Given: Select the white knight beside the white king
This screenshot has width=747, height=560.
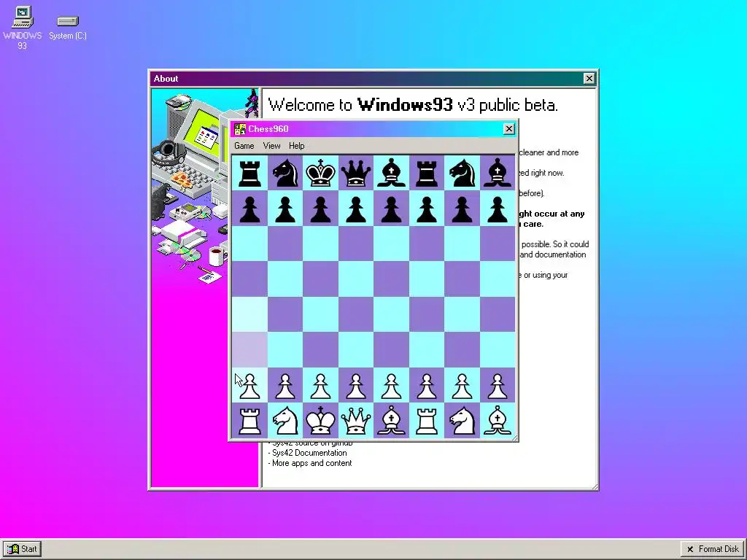Looking at the screenshot, I should point(285,421).
